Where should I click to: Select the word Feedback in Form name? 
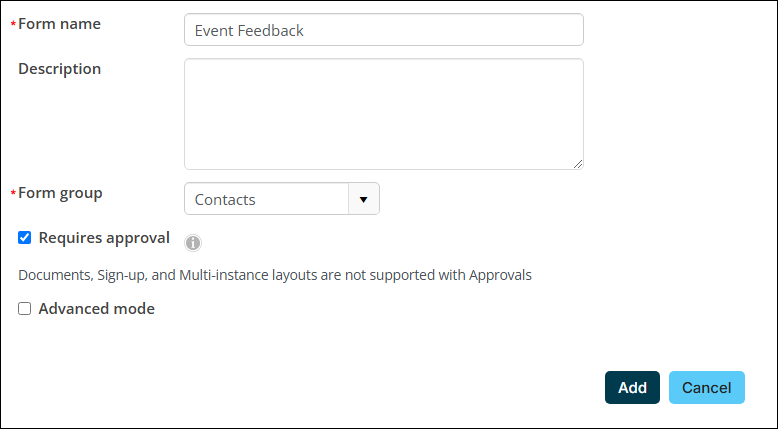pyautogui.click(x=270, y=31)
